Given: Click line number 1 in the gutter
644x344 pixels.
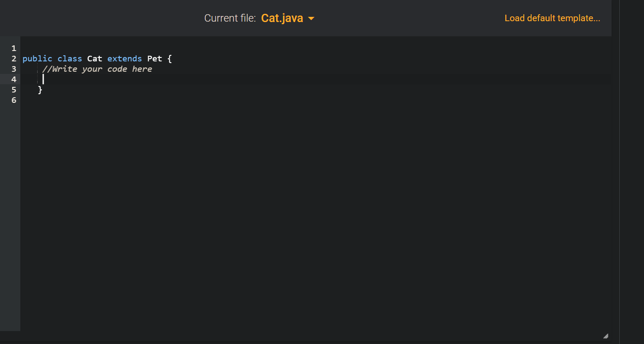Looking at the screenshot, I should coord(13,48).
